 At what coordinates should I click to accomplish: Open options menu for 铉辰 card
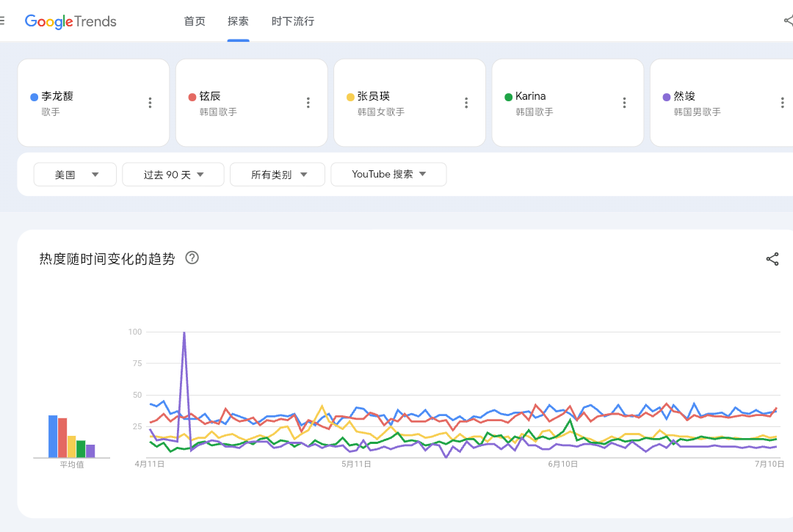point(308,103)
